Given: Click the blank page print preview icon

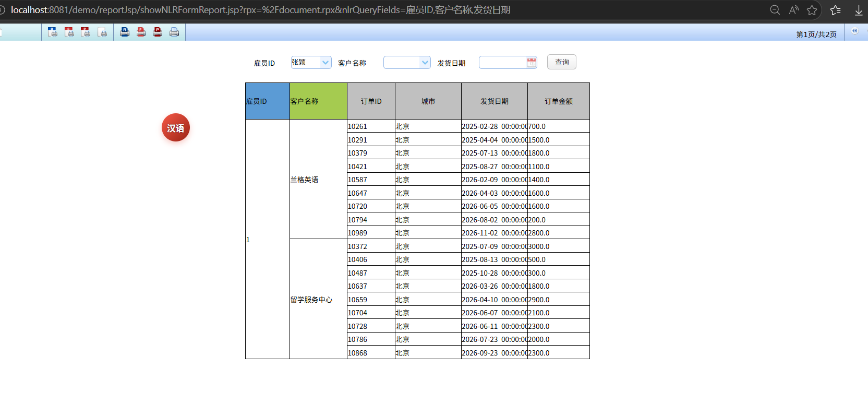Looking at the screenshot, I should point(103,32).
